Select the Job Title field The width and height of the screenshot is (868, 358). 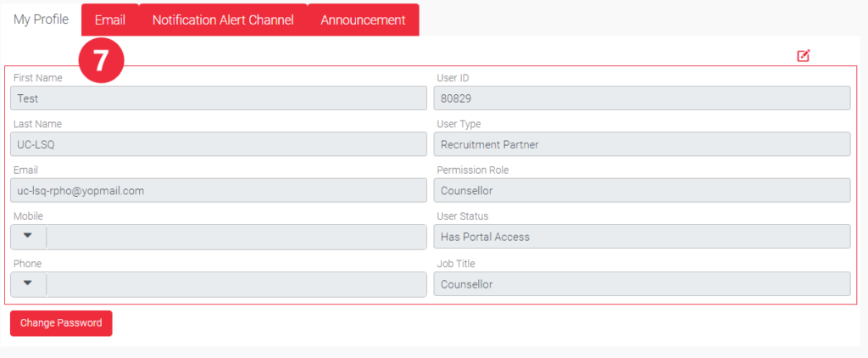[641, 284]
